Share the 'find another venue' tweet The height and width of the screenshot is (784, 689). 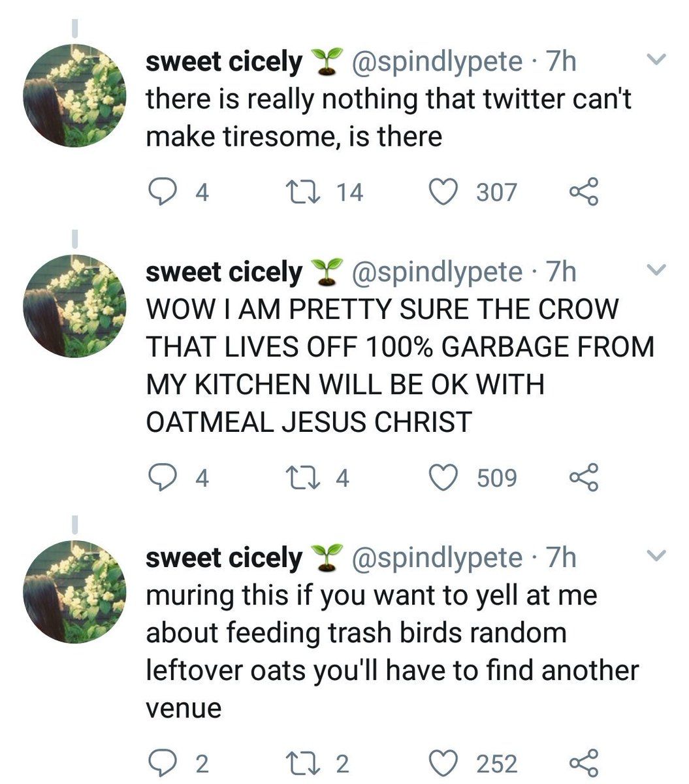point(583,762)
